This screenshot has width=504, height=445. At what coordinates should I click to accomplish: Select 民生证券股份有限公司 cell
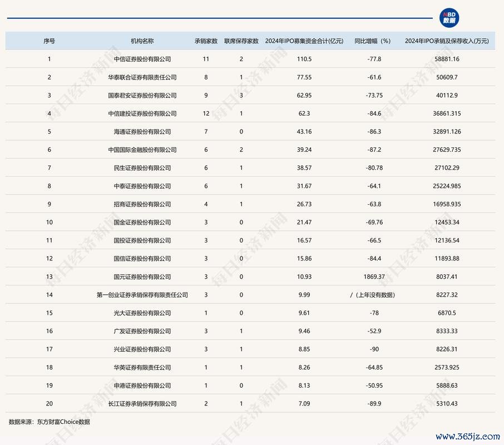(142, 168)
